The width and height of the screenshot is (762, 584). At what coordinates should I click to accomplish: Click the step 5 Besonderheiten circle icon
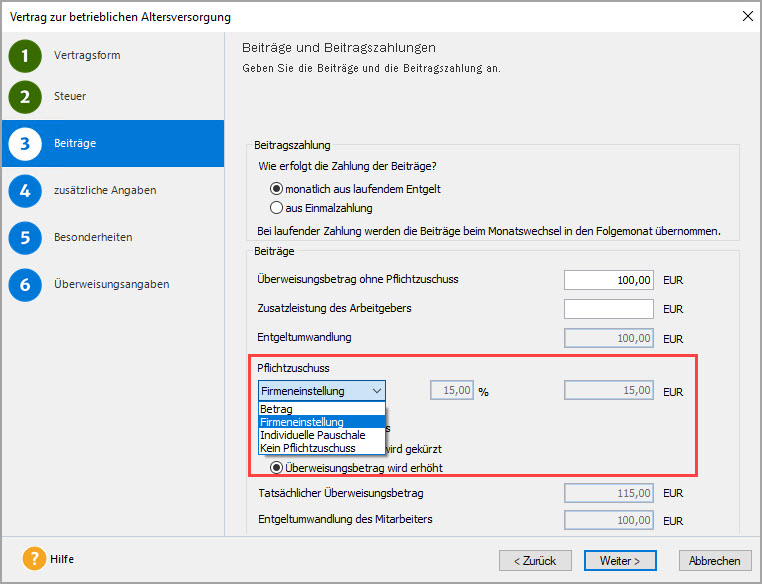tap(25, 238)
